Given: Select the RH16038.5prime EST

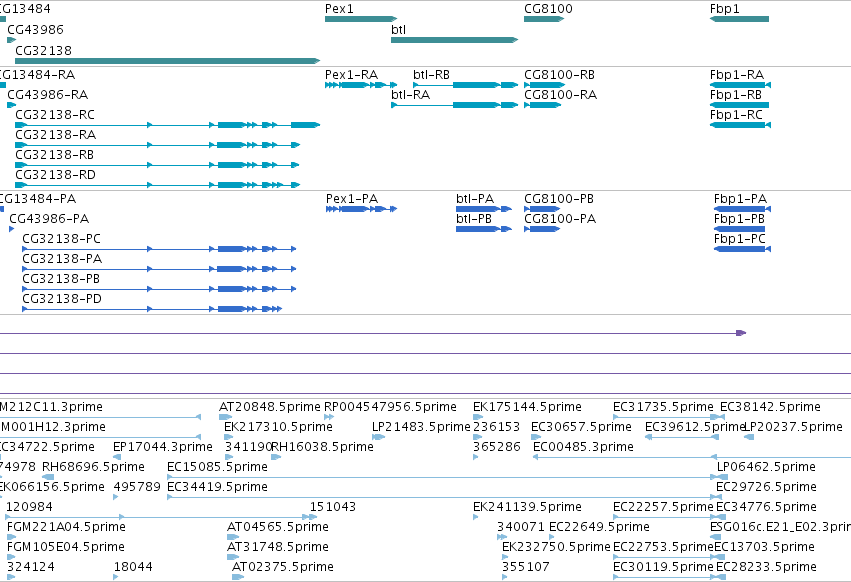Looking at the screenshot, I should coord(276,457).
